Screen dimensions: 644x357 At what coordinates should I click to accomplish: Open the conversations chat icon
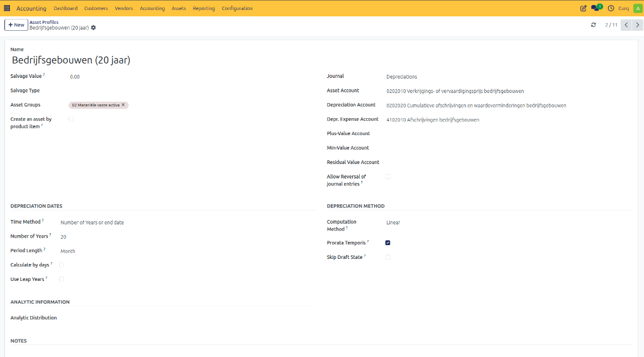tap(596, 8)
